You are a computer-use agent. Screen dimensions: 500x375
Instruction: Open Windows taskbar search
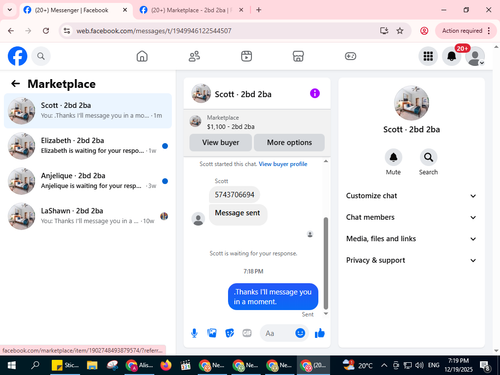[x=35, y=365]
